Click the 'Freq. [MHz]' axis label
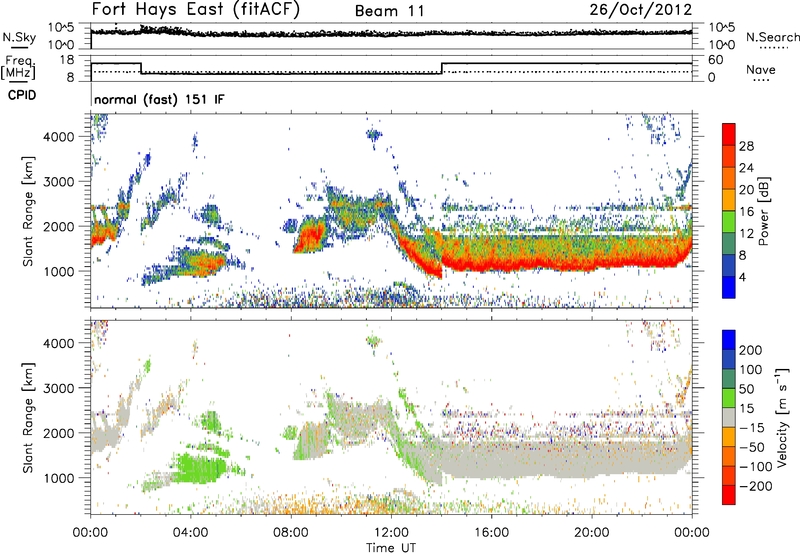 (x=18, y=67)
